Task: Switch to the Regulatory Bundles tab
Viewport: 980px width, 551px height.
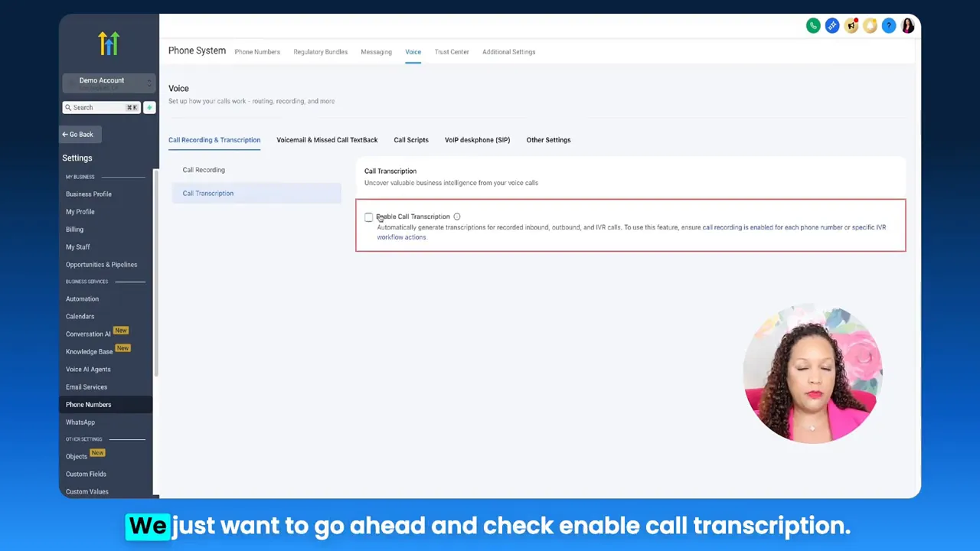Action: tap(320, 52)
